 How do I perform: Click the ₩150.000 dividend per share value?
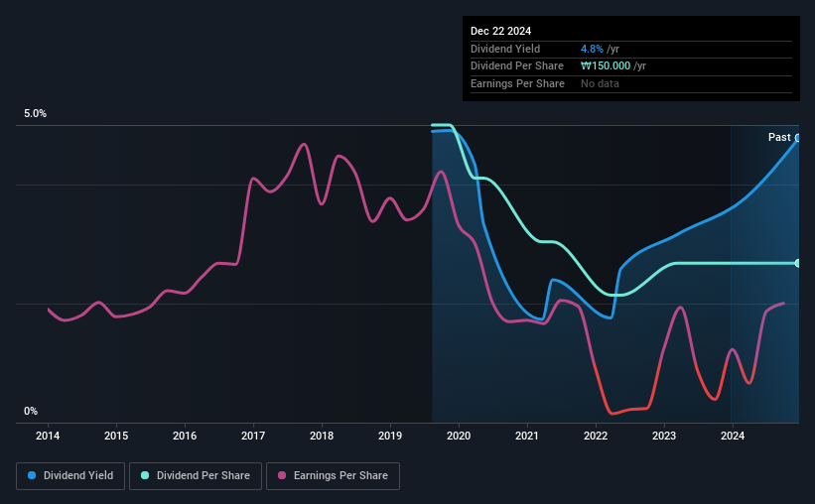(606, 66)
